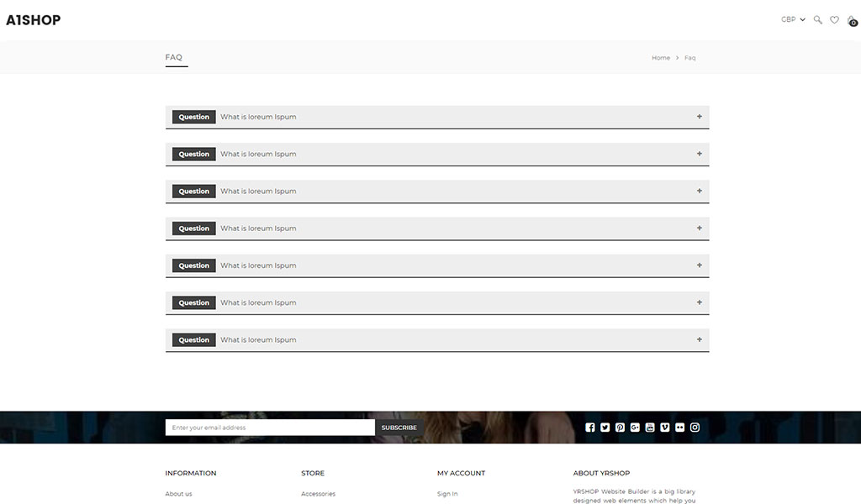Open the Instagram social icon
The height and width of the screenshot is (504, 861).
[x=695, y=428]
